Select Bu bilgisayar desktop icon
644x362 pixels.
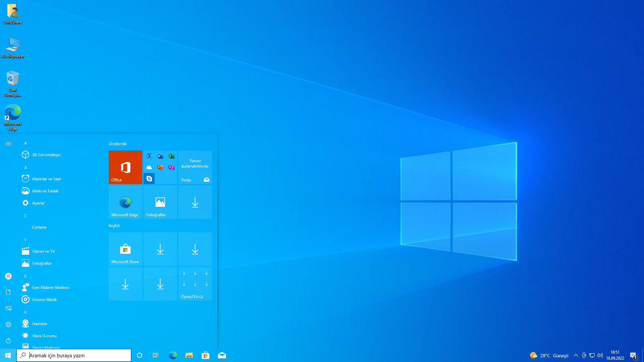click(x=12, y=48)
